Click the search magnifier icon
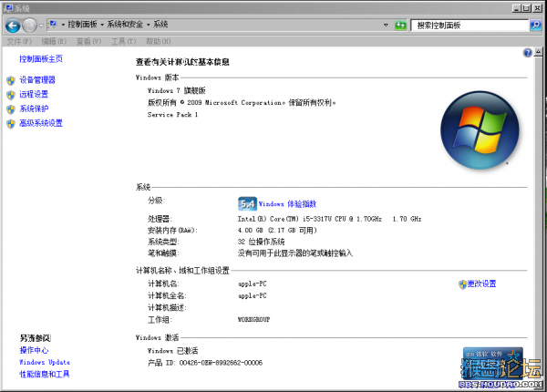 pos(535,26)
